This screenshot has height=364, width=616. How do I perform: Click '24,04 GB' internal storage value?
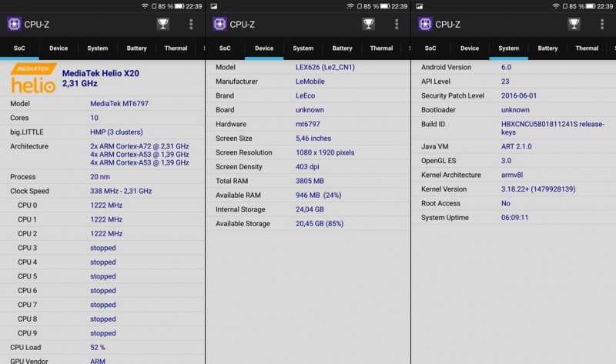[310, 209]
